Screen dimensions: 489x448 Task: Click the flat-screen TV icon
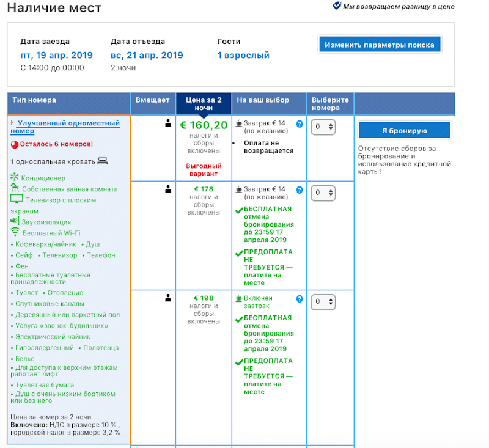click(17, 199)
